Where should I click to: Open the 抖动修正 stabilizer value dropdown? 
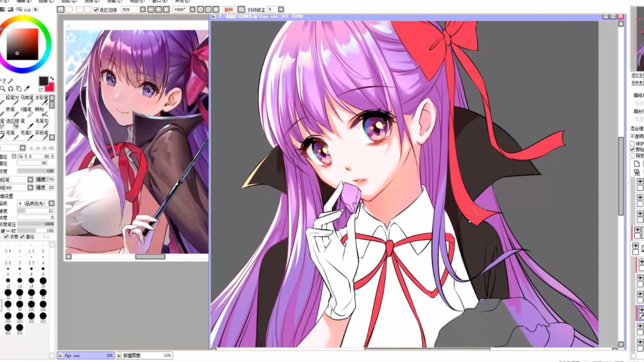pyautogui.click(x=281, y=9)
